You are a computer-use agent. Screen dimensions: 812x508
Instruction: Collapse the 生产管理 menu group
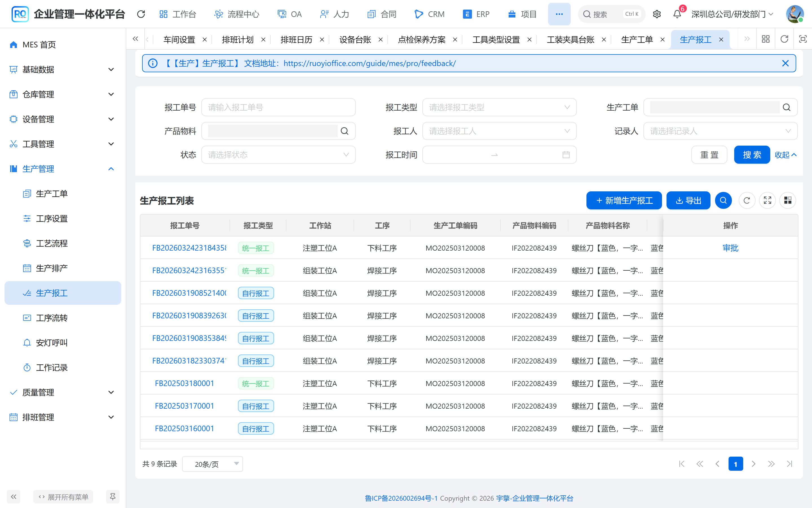[x=63, y=169]
